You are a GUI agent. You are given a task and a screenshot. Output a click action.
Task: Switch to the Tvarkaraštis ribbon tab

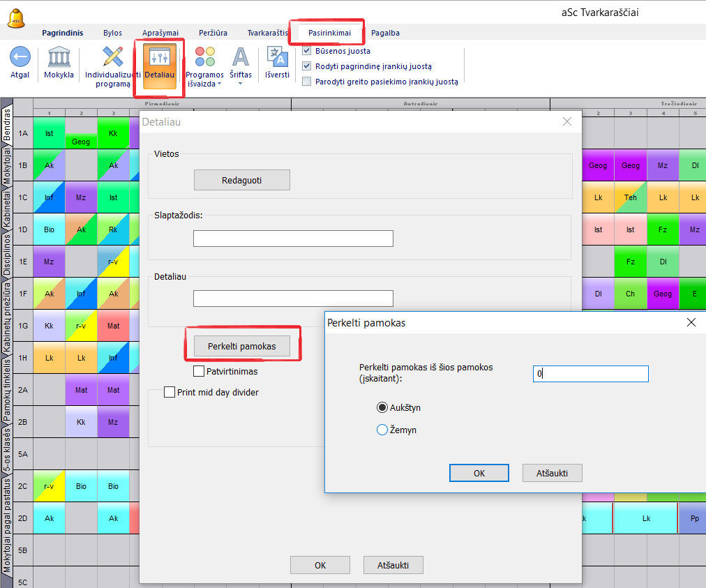point(267,33)
